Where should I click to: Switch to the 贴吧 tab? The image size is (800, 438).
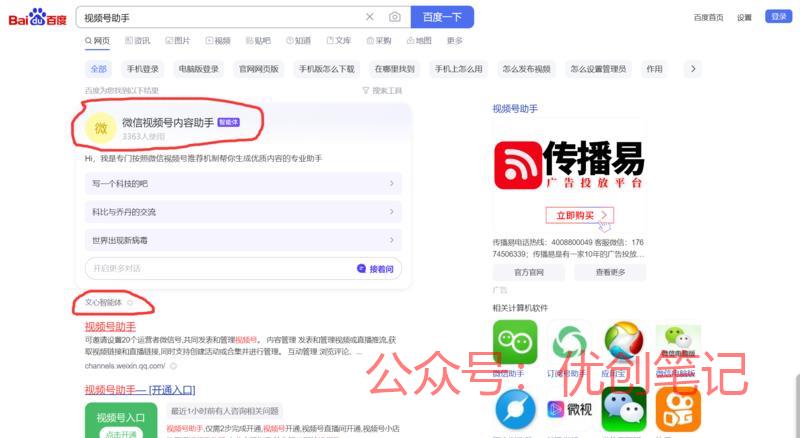(258, 40)
